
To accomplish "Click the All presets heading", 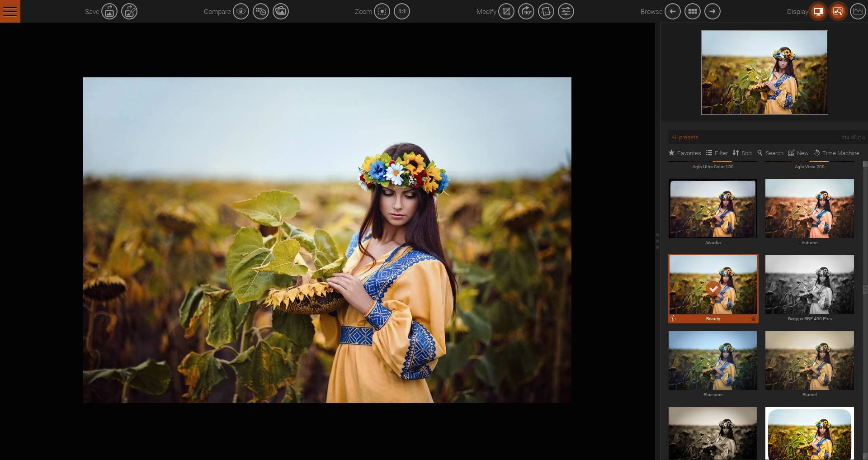I will coord(684,137).
